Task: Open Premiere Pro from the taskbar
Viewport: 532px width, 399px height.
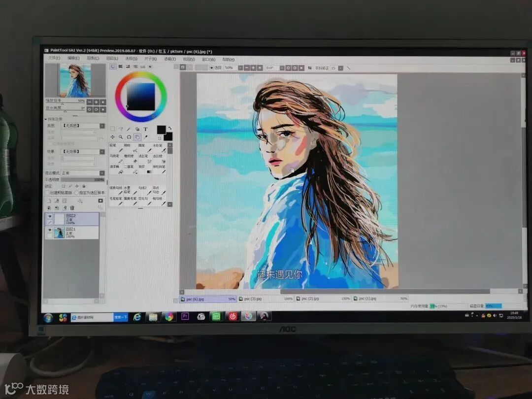Action: click(x=185, y=317)
